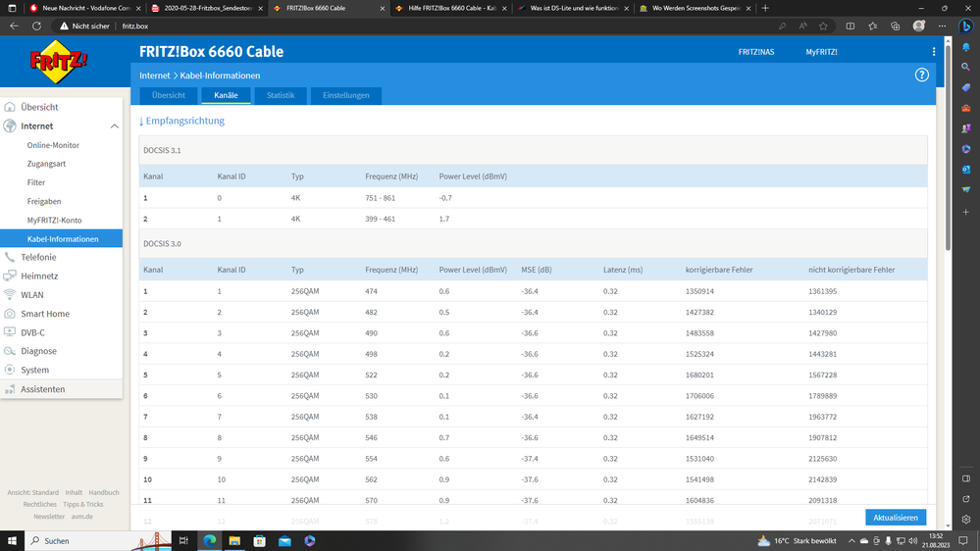Open Edge split screen icon
980x551 pixels.
pos(850,26)
